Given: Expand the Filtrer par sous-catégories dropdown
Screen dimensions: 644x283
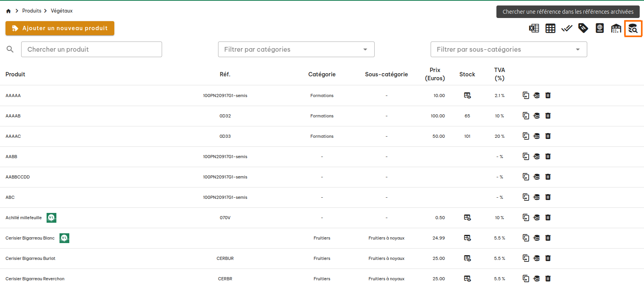Looking at the screenshot, I should [509, 49].
